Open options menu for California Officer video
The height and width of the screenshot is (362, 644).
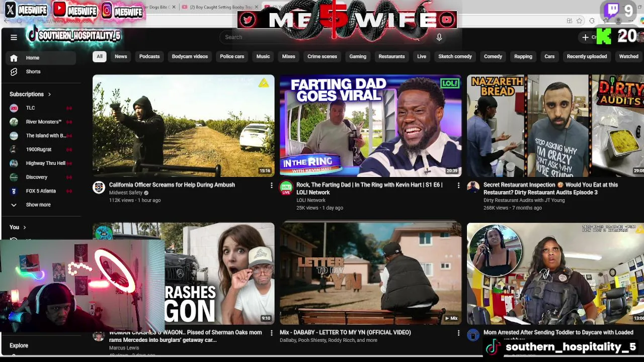[x=272, y=186]
